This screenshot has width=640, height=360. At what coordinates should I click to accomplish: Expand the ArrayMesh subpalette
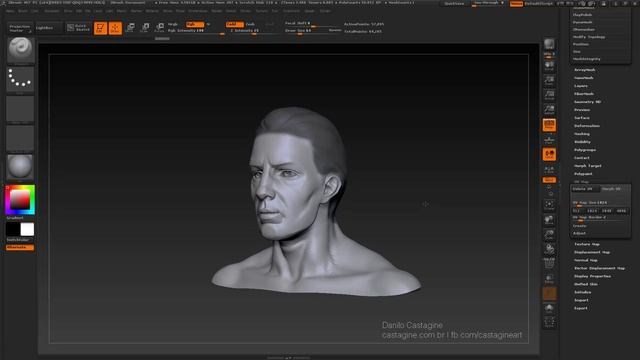pos(584,70)
